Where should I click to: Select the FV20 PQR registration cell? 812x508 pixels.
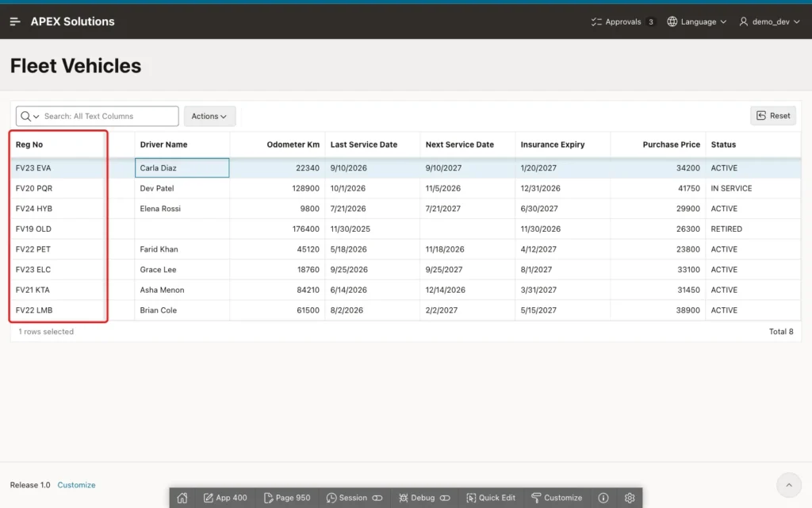[x=57, y=188]
